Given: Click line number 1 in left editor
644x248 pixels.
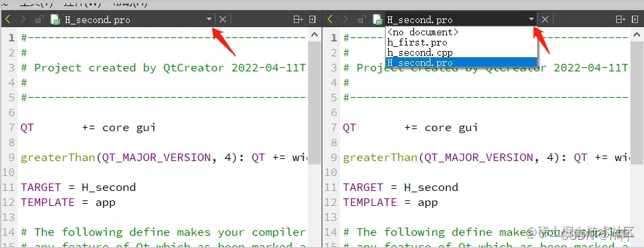Looking at the screenshot, I should click(12, 38).
